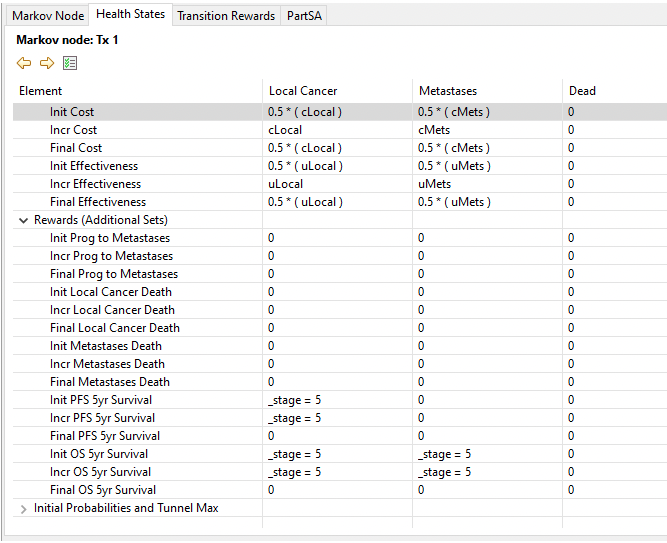Edit Final PFS 5yr Survival Metastases cell
Viewport: 667px width, 543px height.
click(487, 436)
